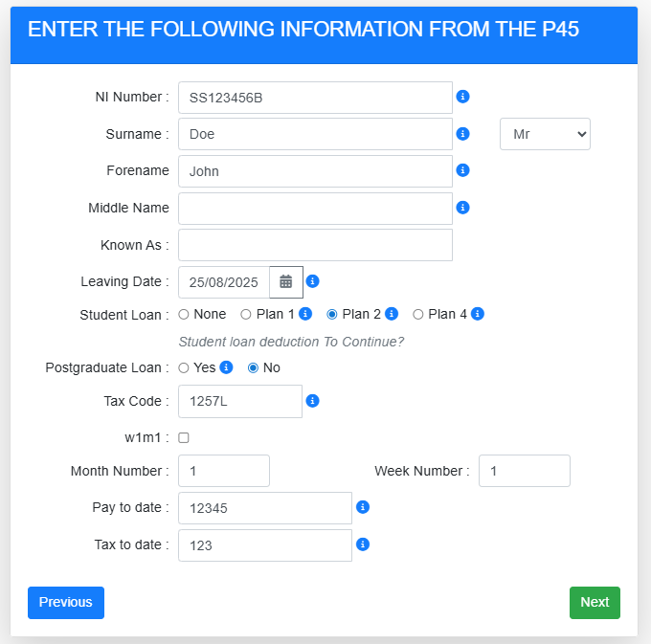Click the info icon beside Pay to date

click(x=363, y=507)
